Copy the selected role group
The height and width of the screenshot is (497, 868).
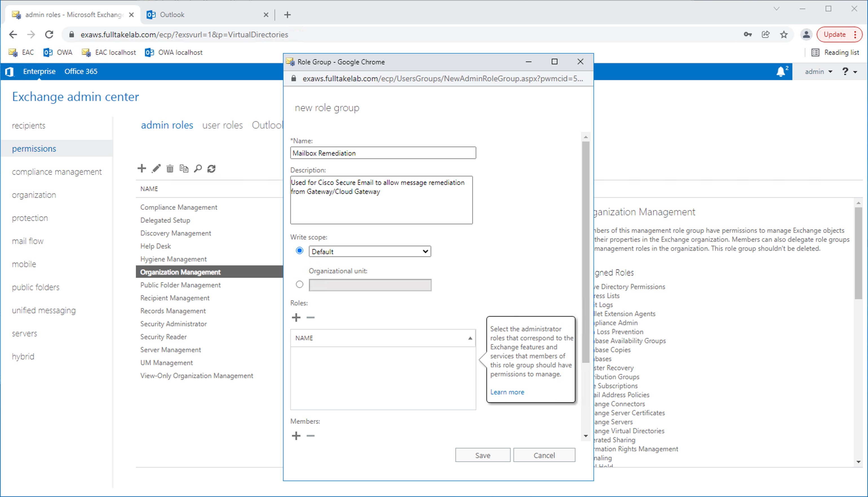(184, 168)
